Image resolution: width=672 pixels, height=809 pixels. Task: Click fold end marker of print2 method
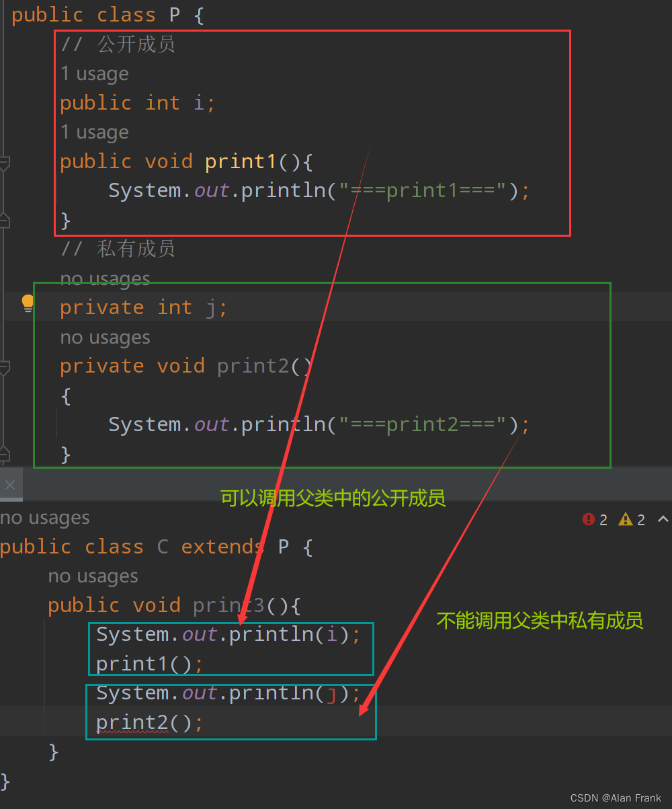(4, 453)
